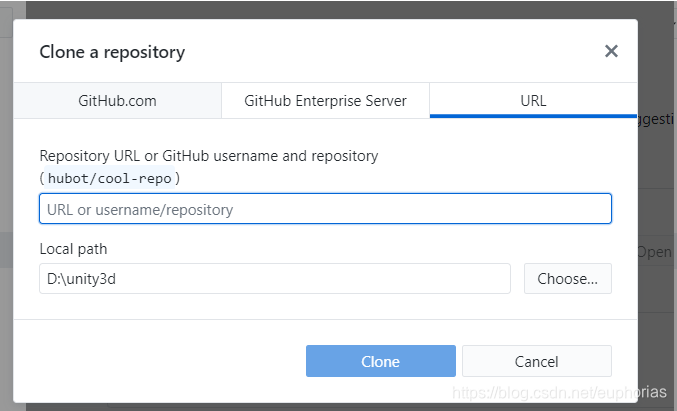Click the Clone button
This screenshot has width=677, height=411.
pyautogui.click(x=381, y=361)
